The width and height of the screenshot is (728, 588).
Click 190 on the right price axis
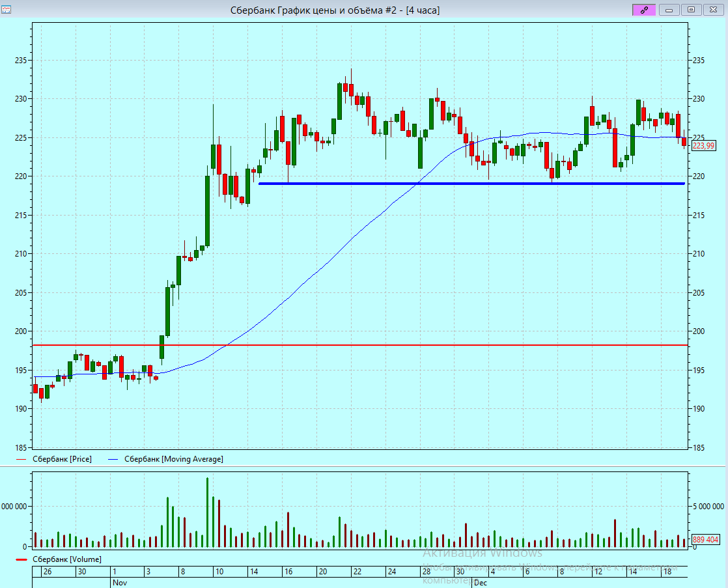tap(698, 409)
